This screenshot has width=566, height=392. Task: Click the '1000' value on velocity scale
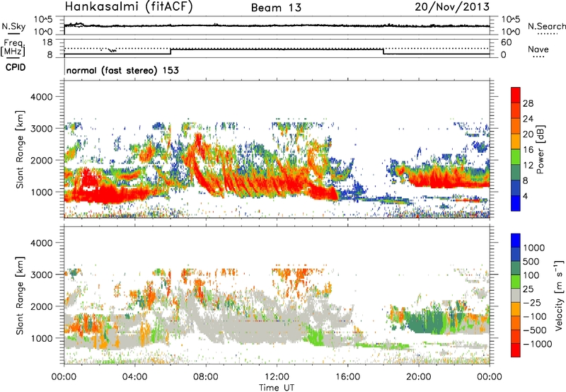534,248
